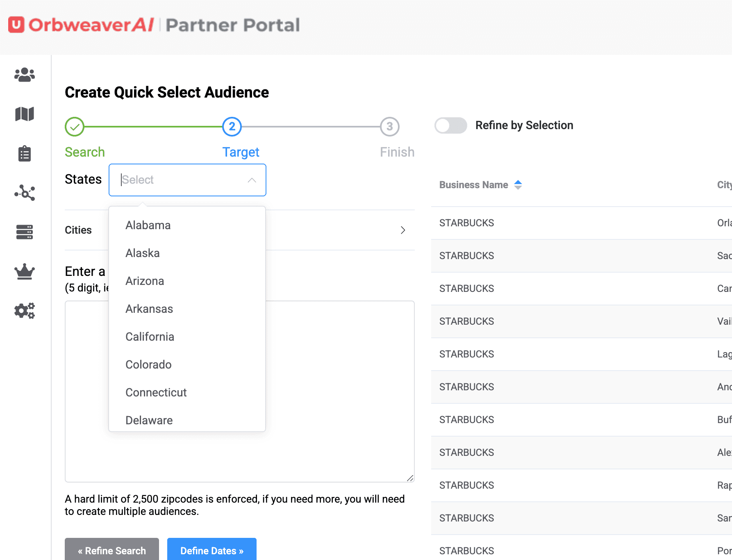
Task: Click the Finish step 3 circle
Action: pos(390,127)
